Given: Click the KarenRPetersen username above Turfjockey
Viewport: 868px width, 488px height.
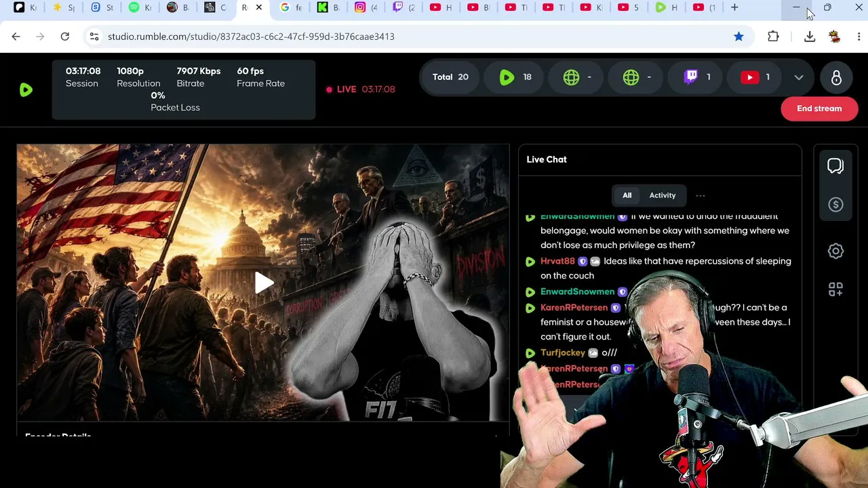Looking at the screenshot, I should (x=574, y=307).
